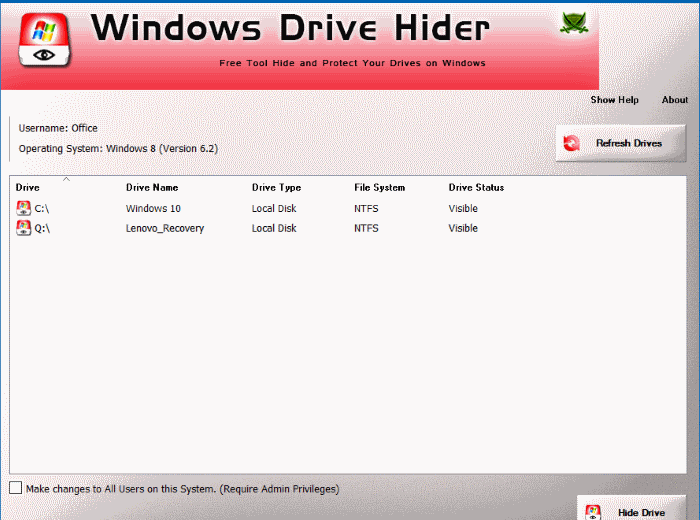Open Show Help
Screen dimensions: 700x520
614,100
